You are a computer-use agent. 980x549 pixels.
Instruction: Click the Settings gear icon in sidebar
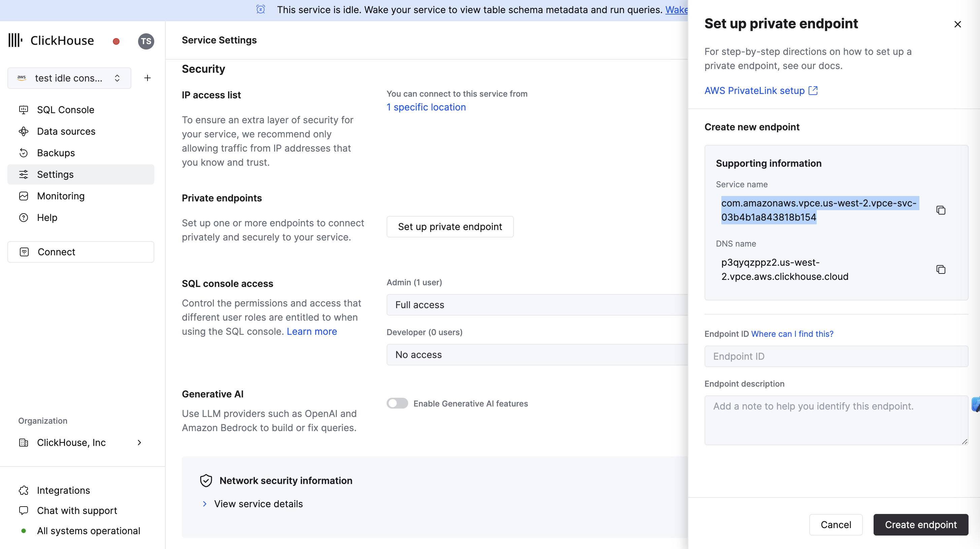pos(24,174)
